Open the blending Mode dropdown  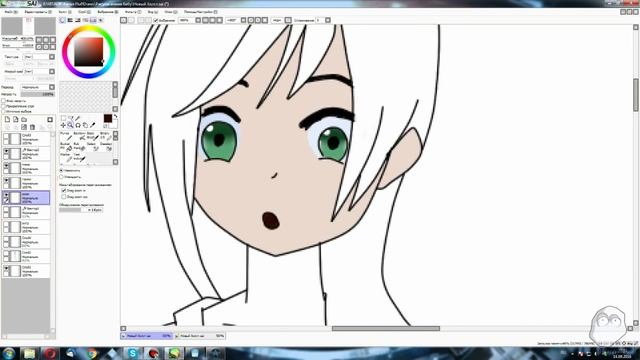tap(52, 87)
